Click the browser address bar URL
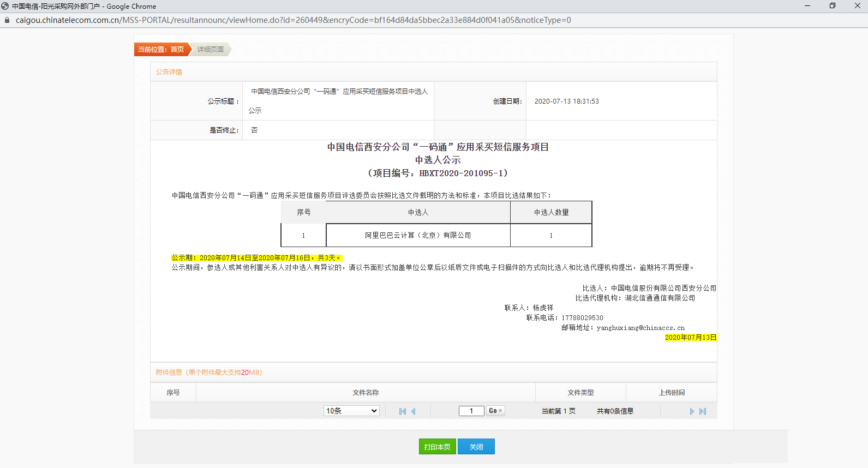 (294, 20)
